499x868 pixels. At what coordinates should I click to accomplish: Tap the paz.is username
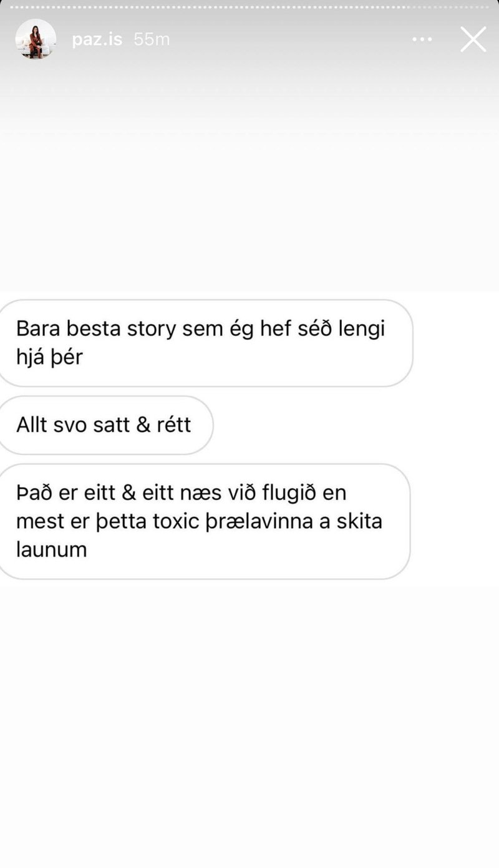98,39
